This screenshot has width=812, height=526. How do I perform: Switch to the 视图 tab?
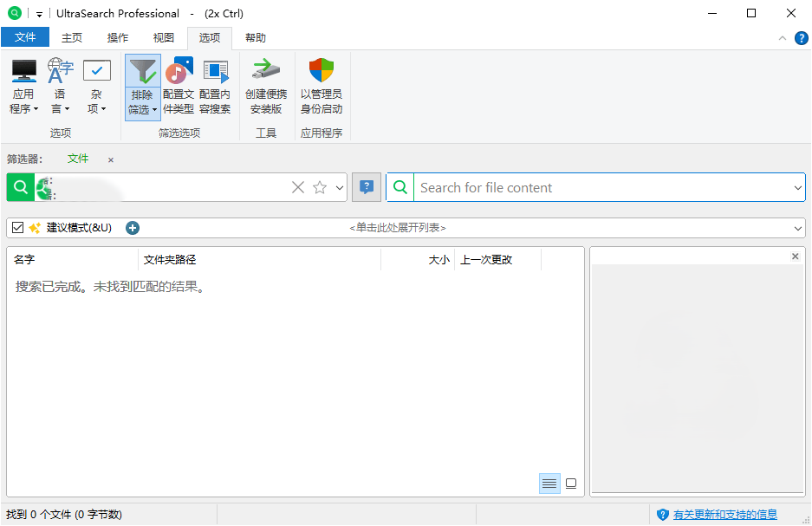tap(164, 38)
